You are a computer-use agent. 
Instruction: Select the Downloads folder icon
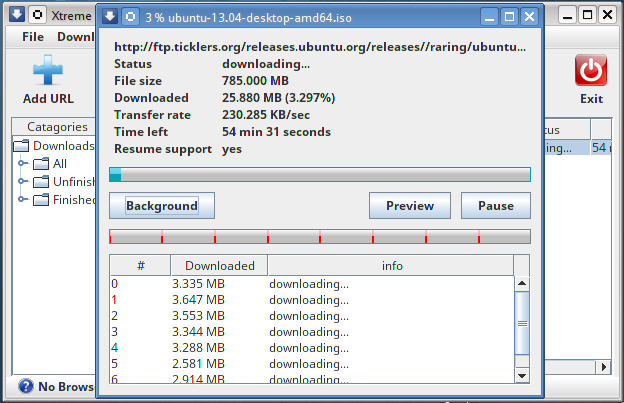point(21,146)
